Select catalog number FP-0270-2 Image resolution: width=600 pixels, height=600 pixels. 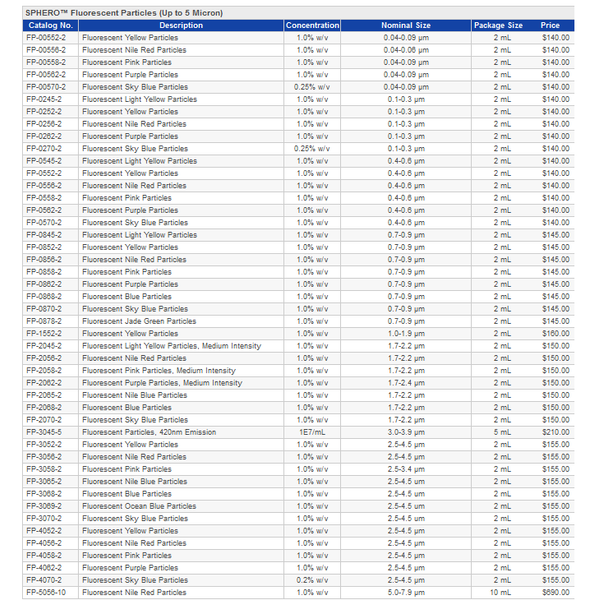coord(44,148)
